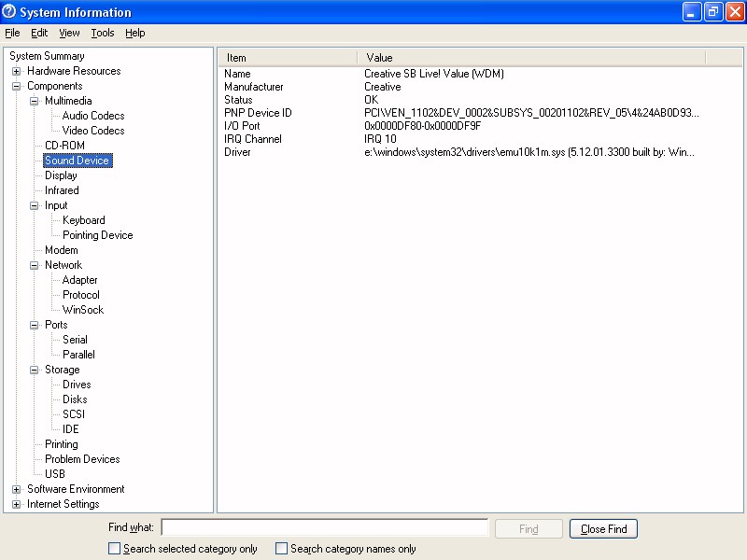The height and width of the screenshot is (560, 747).
Task: Open the Help menu
Action: pyautogui.click(x=135, y=33)
